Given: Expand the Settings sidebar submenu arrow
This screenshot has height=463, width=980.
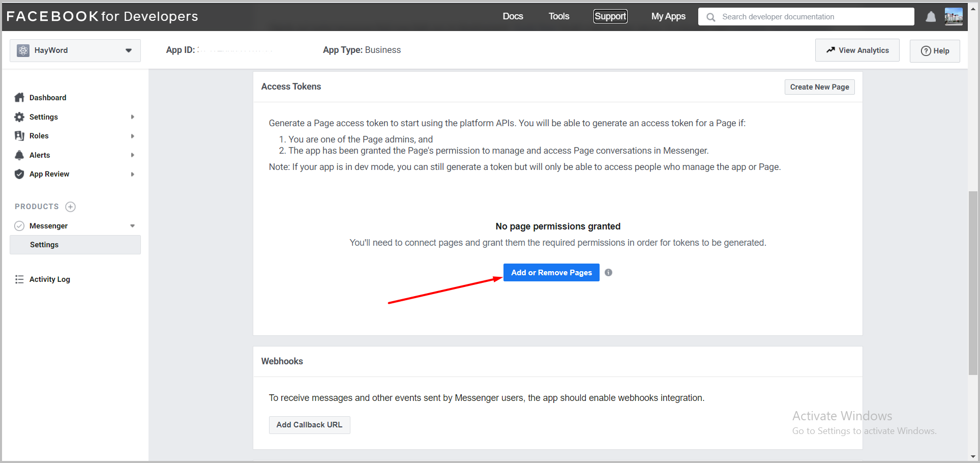Looking at the screenshot, I should (133, 117).
